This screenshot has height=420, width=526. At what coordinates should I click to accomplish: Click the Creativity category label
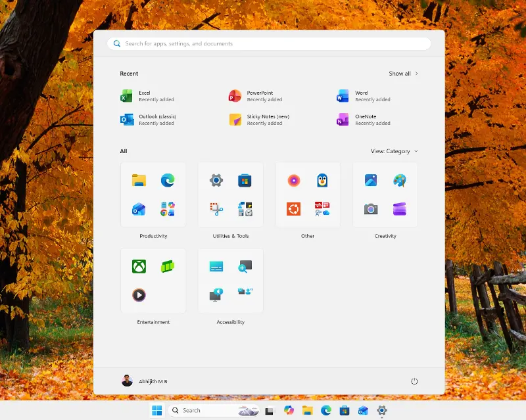pyautogui.click(x=385, y=236)
